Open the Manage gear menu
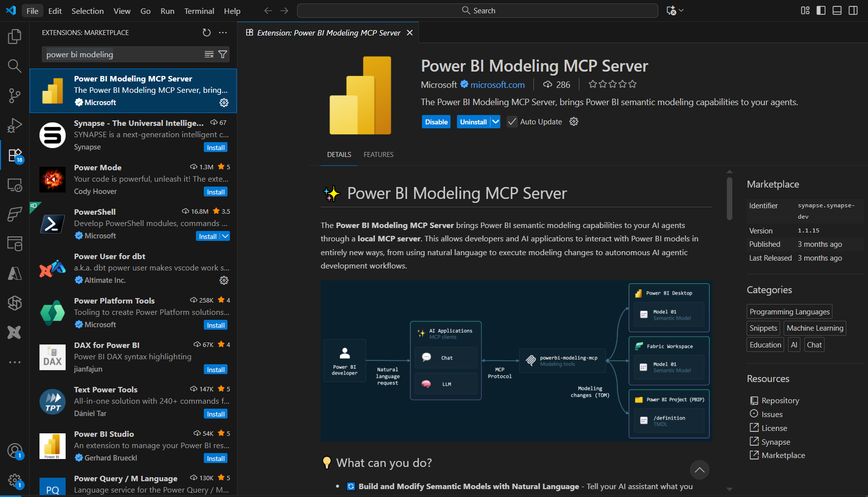The height and width of the screenshot is (497, 868). (15, 480)
